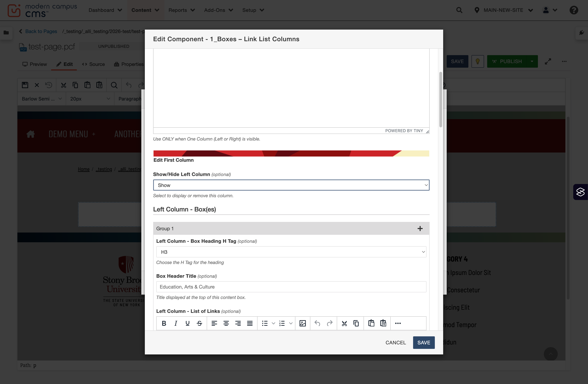Justify text in List of Links editor
The width and height of the screenshot is (588, 384).
[250, 323]
